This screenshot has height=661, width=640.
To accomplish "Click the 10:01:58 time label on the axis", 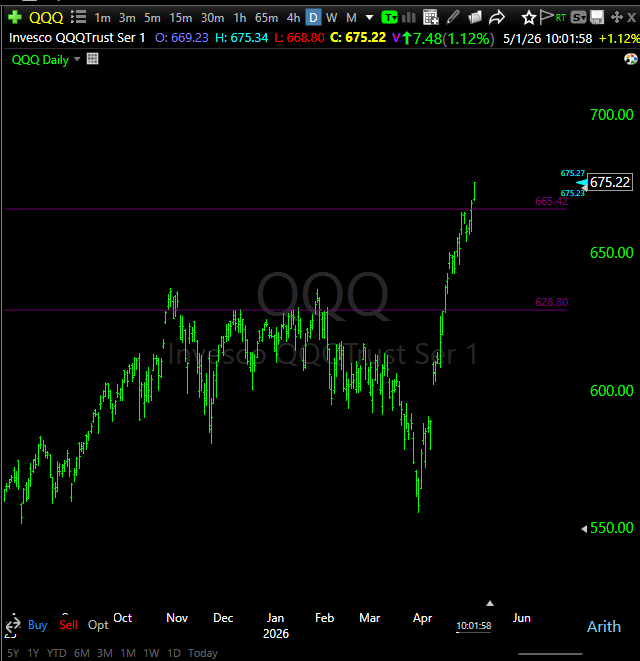I will [474, 626].
